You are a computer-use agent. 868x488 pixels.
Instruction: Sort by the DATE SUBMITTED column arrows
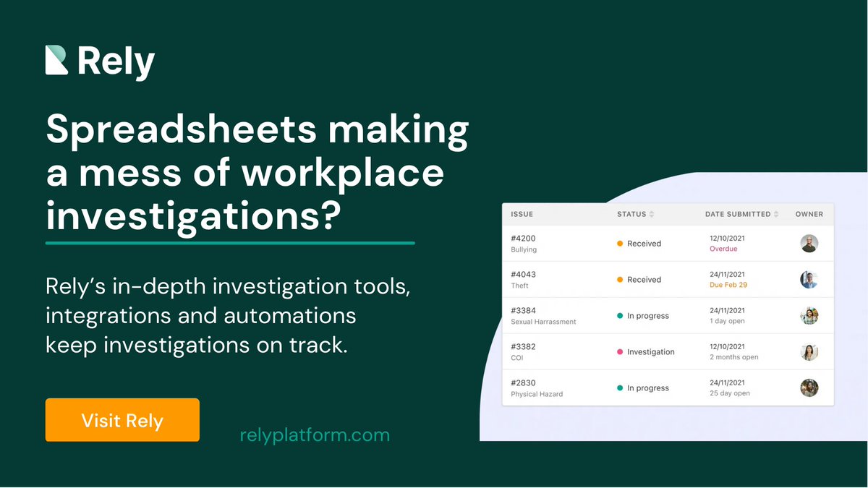(777, 214)
